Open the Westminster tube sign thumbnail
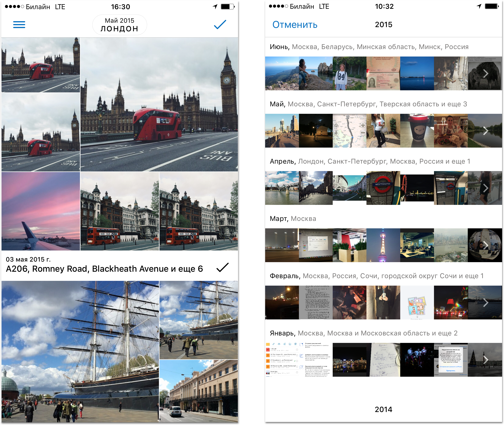504x425 pixels. (383, 188)
